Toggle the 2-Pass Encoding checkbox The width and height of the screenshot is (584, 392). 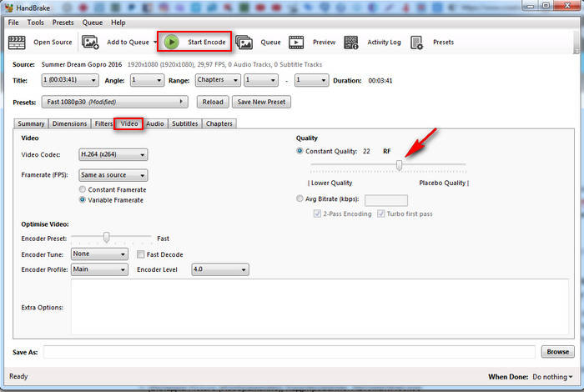(x=317, y=214)
